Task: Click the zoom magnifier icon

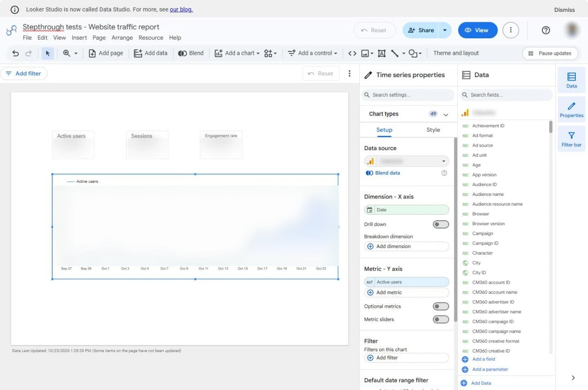Action: tap(67, 53)
